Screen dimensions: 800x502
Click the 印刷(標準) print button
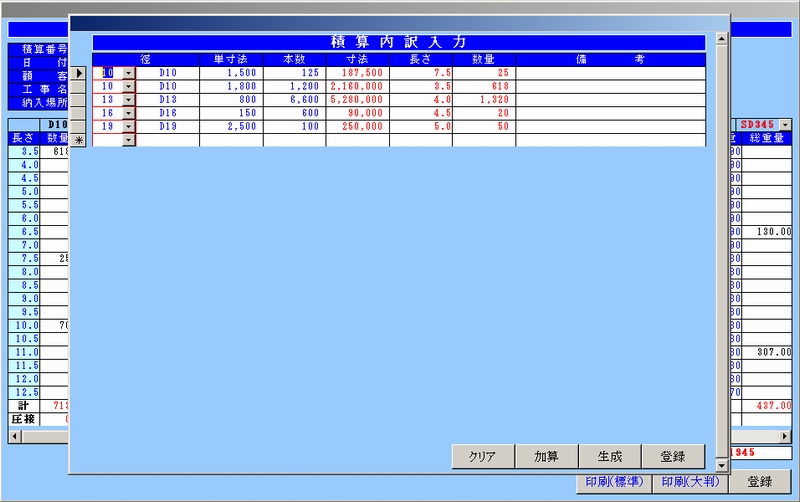tap(612, 481)
